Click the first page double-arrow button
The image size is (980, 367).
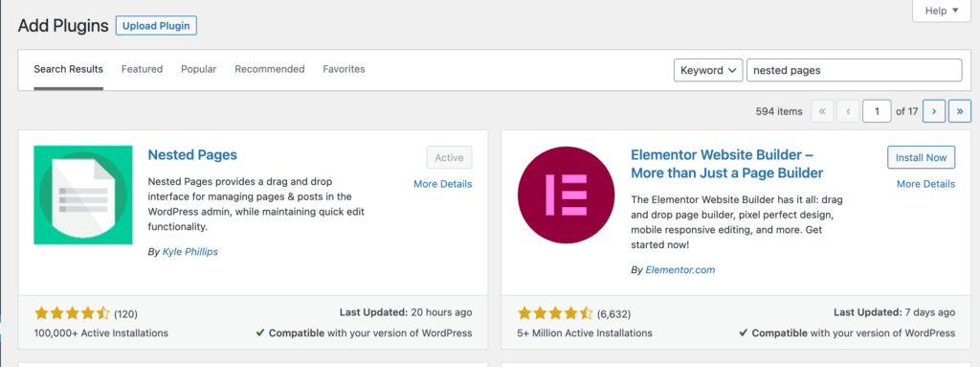tap(822, 111)
